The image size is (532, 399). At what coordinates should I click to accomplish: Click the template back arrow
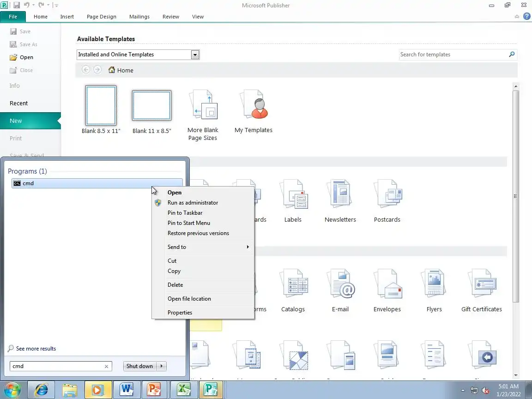tap(86, 70)
